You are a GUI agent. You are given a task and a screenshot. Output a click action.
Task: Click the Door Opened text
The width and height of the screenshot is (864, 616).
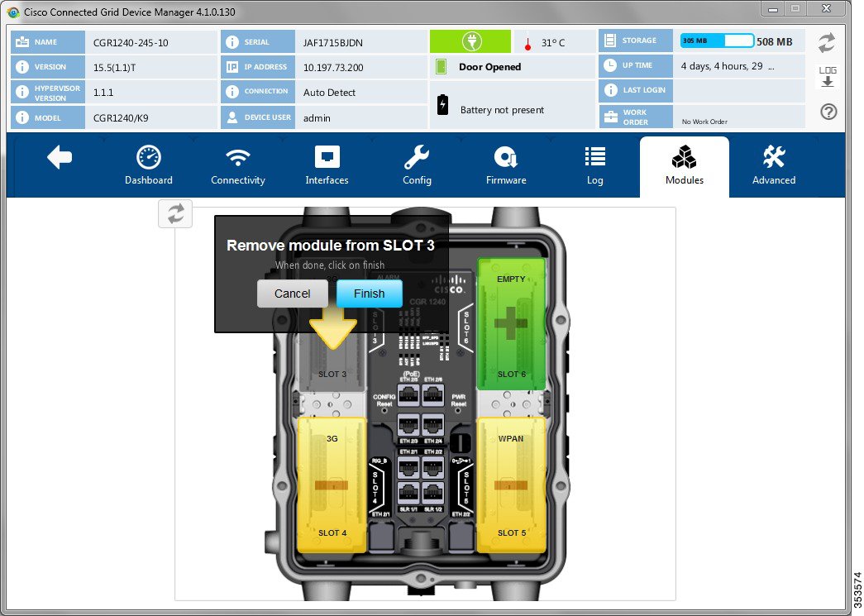click(489, 67)
